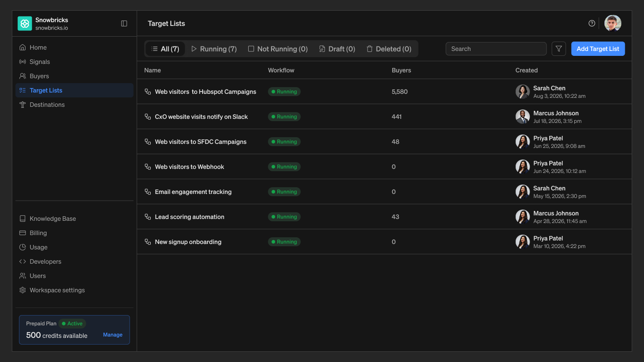Open Usage in the sidebar

click(74, 247)
